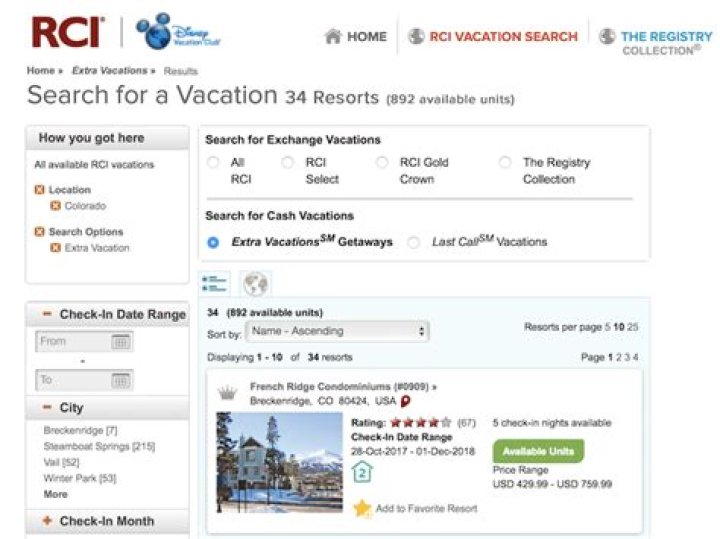Click the map pin beside resort address
Image resolution: width=720 pixels, height=539 pixels.
click(406, 401)
